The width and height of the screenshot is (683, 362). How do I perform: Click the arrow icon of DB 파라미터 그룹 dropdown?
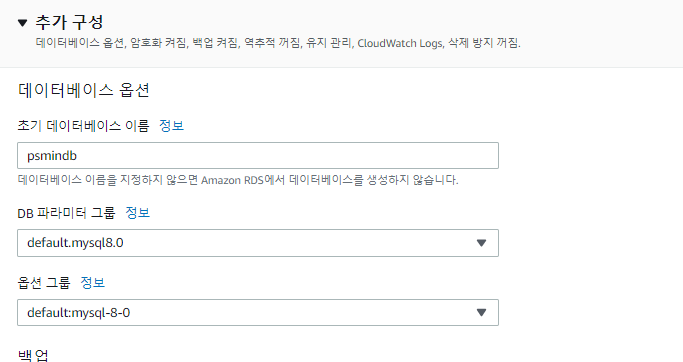(x=481, y=243)
